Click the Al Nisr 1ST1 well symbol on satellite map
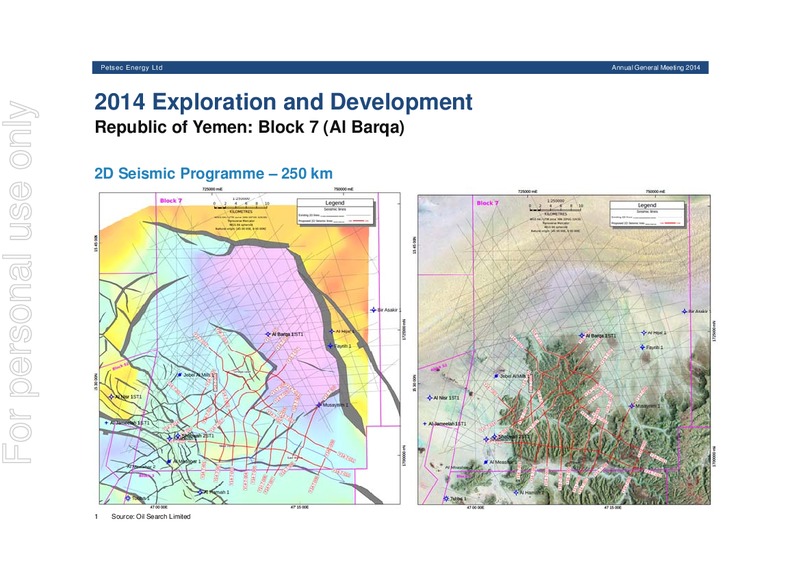This screenshot has width=800, height=566. click(x=430, y=398)
